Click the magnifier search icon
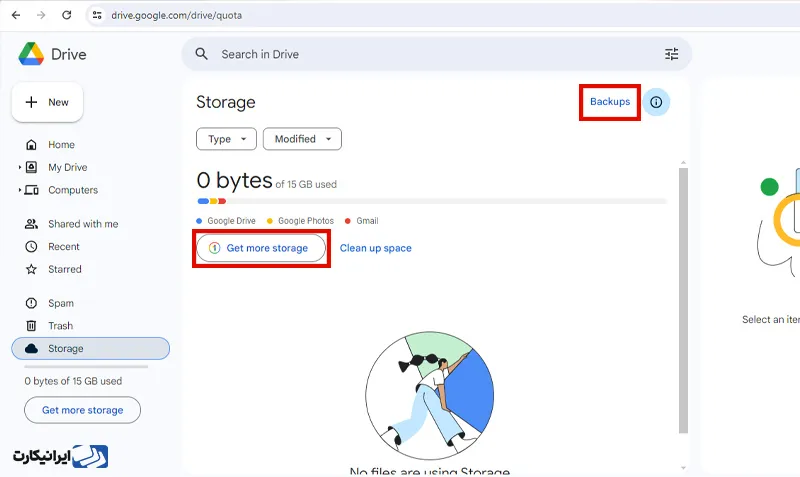This screenshot has height=477, width=800. tap(202, 54)
